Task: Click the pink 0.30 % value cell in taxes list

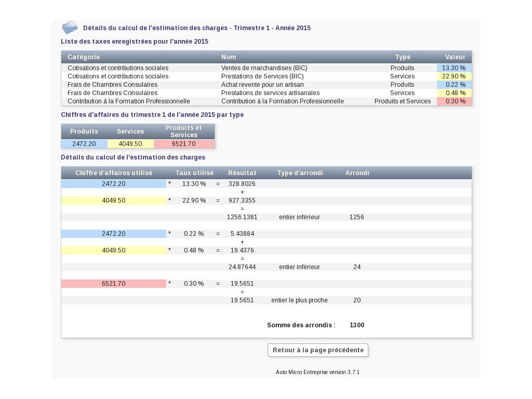Action: point(454,101)
